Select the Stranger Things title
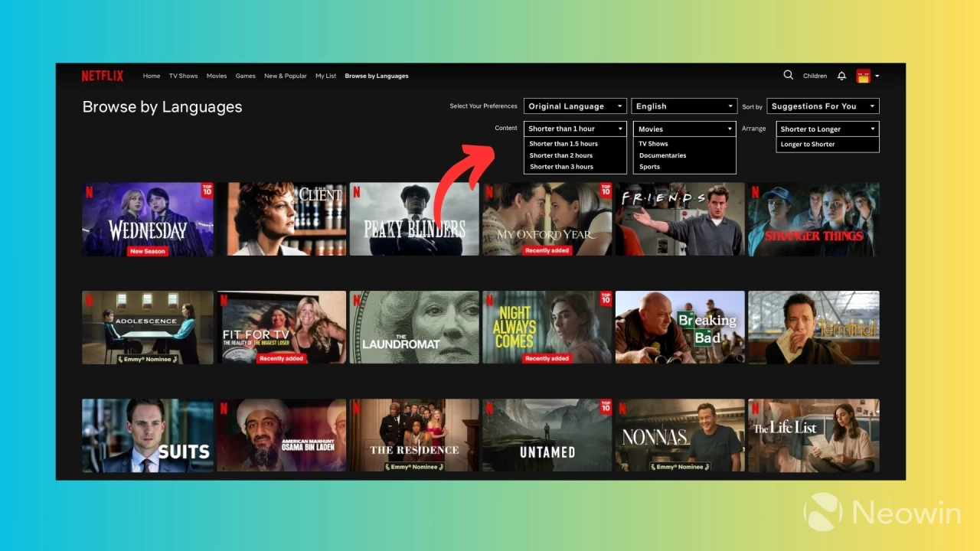980x551 pixels. pos(813,219)
